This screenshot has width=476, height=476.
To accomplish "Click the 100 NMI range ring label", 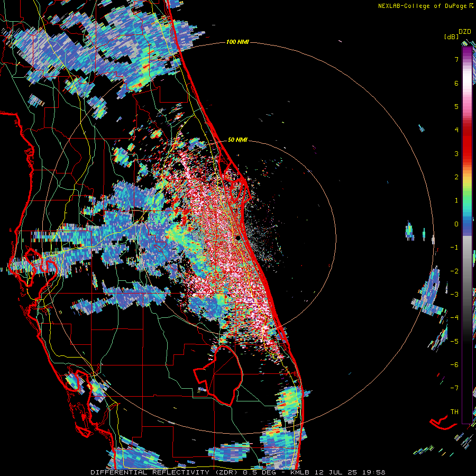I will point(237,42).
